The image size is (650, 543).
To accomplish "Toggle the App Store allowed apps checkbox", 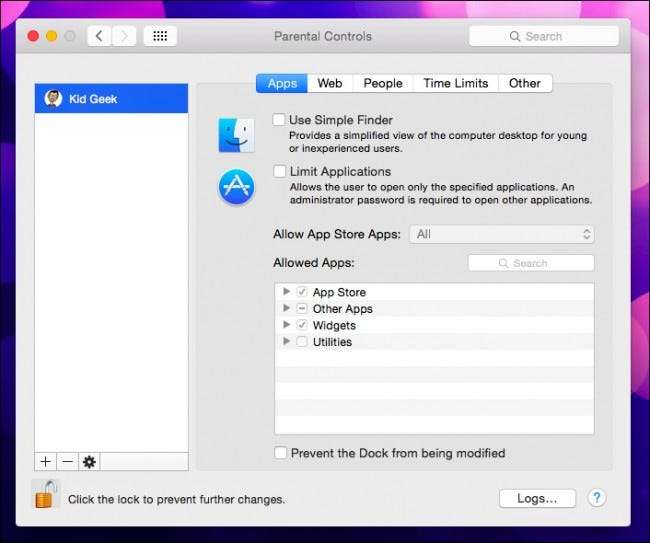I will (302, 292).
